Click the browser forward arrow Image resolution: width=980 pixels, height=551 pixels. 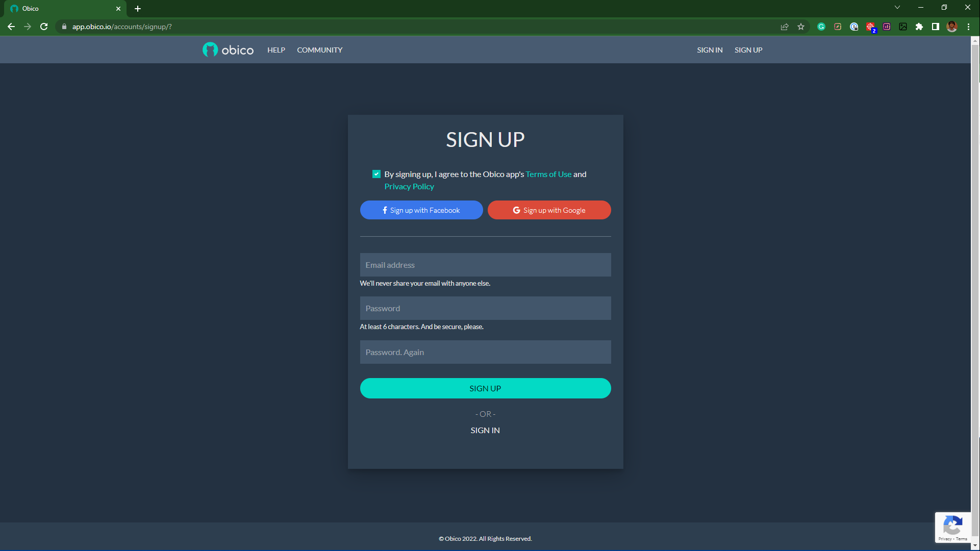pos(28,27)
